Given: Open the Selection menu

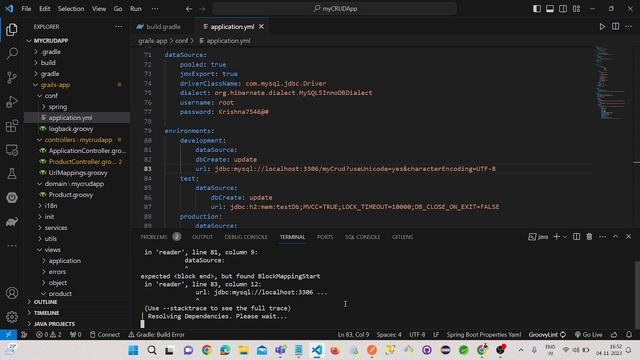Looking at the screenshot, I should click(x=71, y=9).
